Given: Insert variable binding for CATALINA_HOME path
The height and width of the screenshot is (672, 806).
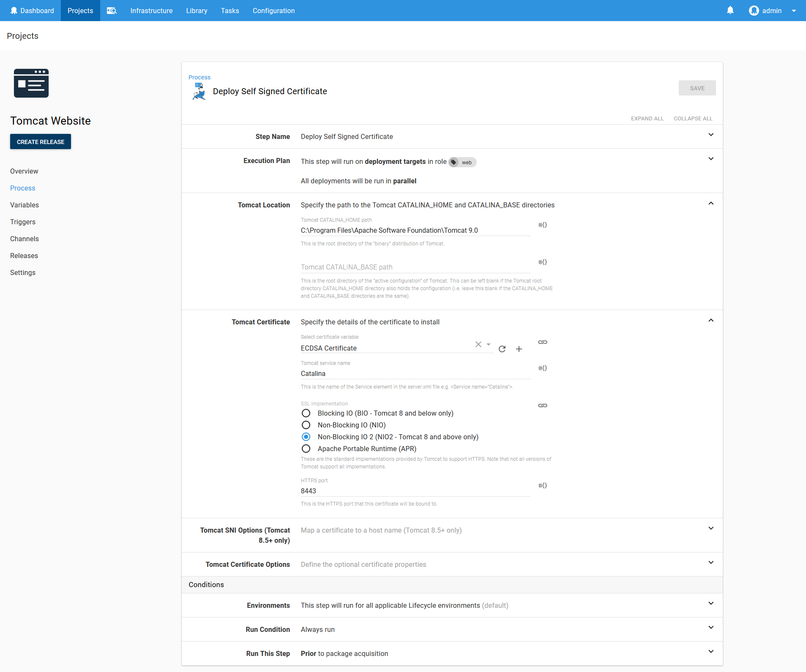Looking at the screenshot, I should click(x=543, y=225).
